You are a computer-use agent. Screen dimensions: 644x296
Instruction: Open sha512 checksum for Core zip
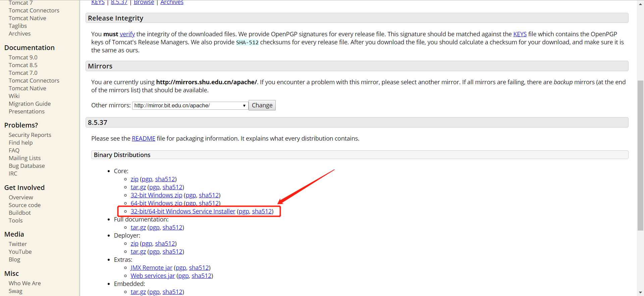pos(165,179)
